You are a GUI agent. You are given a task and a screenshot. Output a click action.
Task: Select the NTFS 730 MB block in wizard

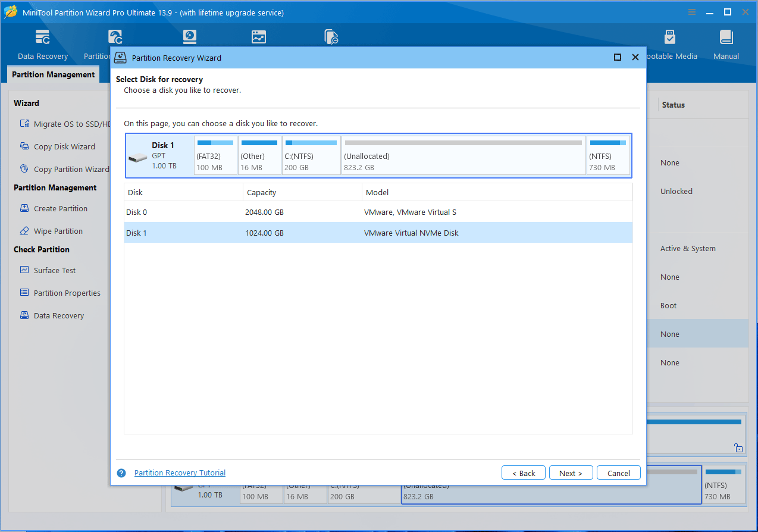[608, 155]
